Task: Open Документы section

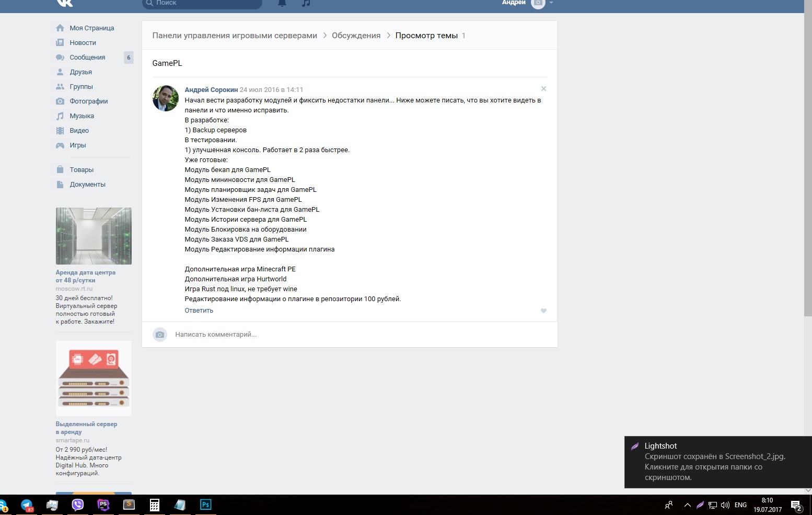Action: [88, 185]
